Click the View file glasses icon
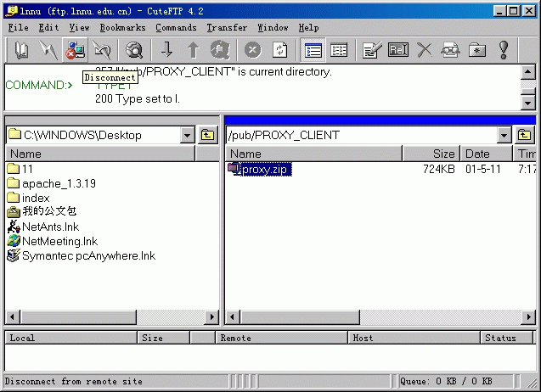The width and height of the screenshot is (541, 392). pyautogui.click(x=451, y=50)
